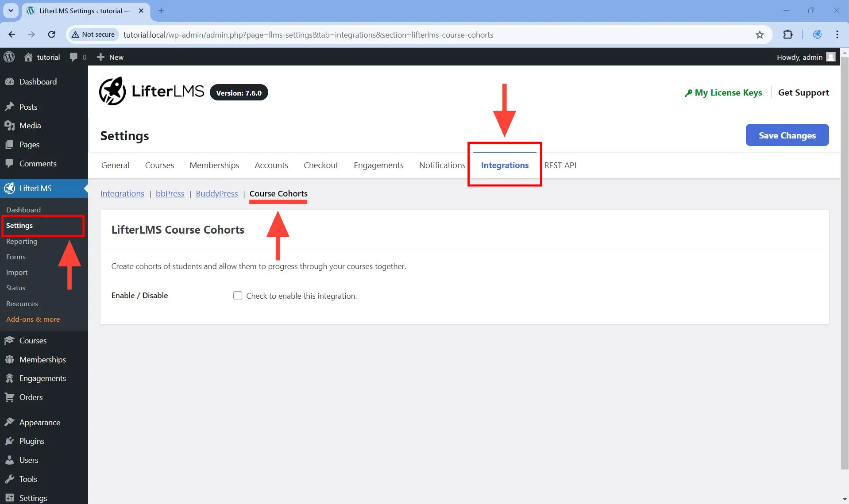Viewport: 849px width, 504px height.
Task: Click the page vertical scrollbar
Action: (845, 263)
